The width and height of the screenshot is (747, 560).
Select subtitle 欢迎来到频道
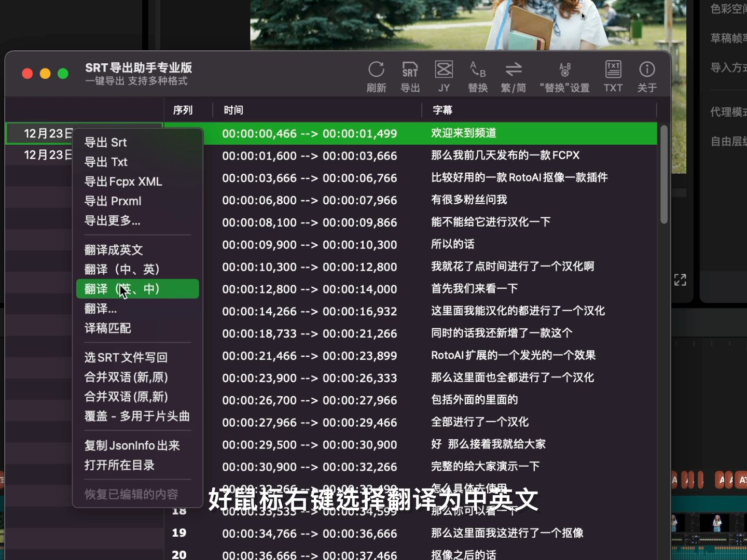pos(464,133)
